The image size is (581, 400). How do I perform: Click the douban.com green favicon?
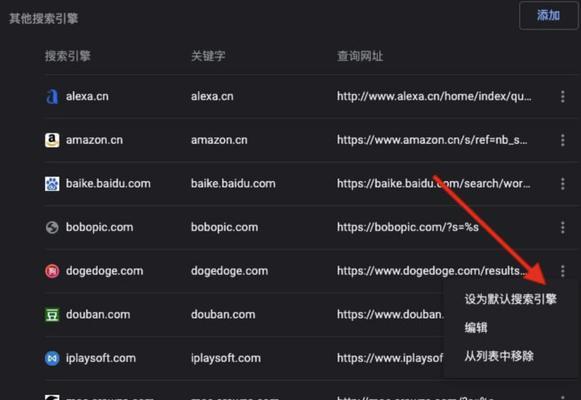[x=52, y=315]
